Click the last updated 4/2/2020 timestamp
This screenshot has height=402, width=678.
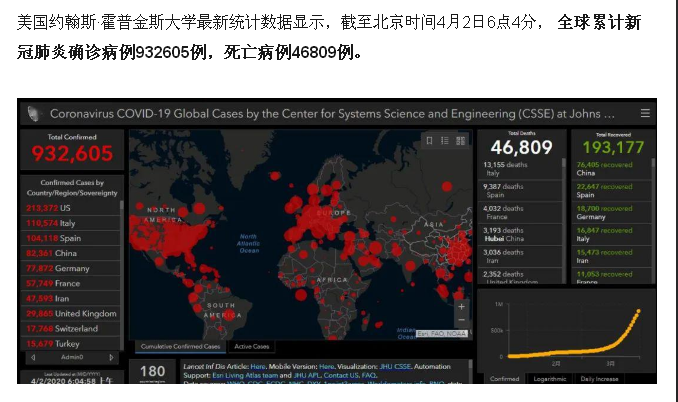point(72,381)
